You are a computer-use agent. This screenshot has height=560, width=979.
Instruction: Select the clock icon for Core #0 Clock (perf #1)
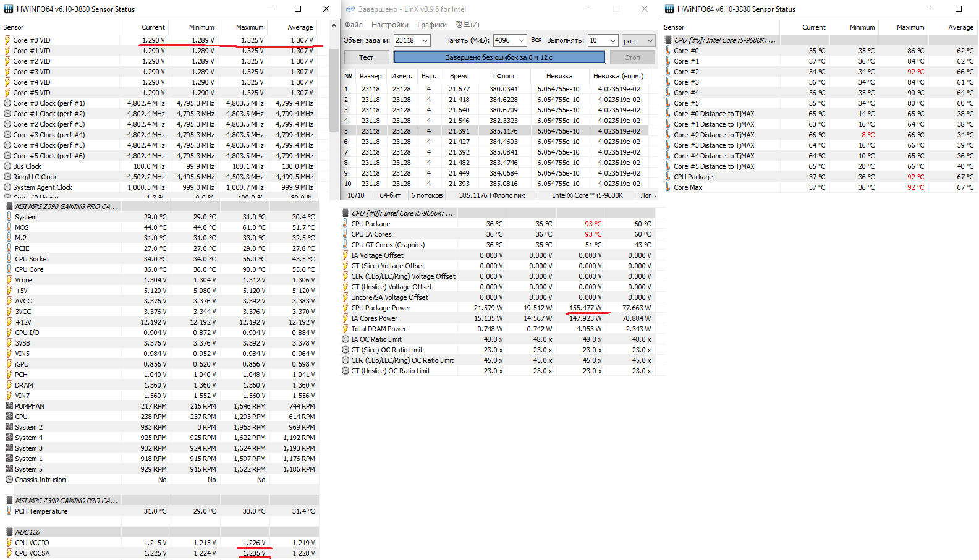coord(7,103)
